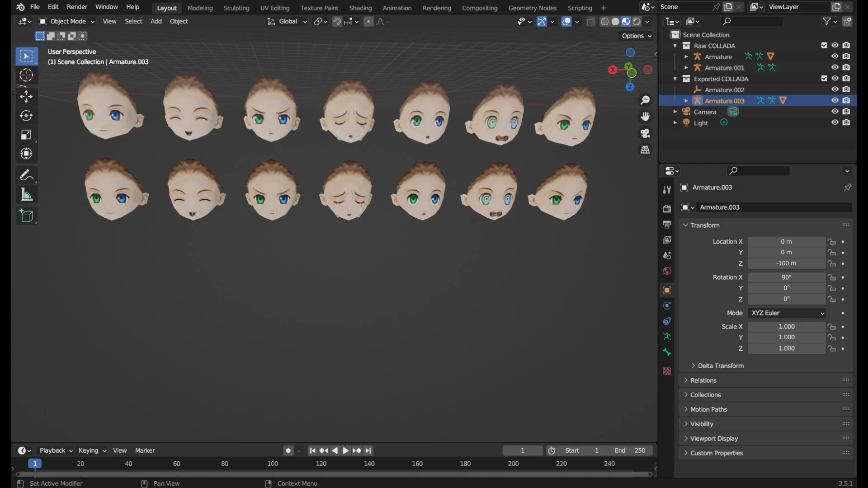Viewport: 868px width, 488px height.
Task: Click the Annotate pencil tool
Action: click(26, 175)
